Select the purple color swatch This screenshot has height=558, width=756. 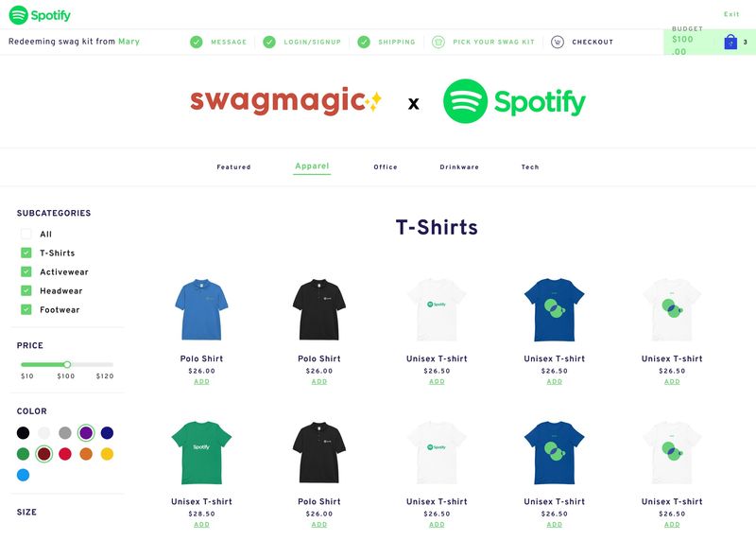(x=86, y=433)
